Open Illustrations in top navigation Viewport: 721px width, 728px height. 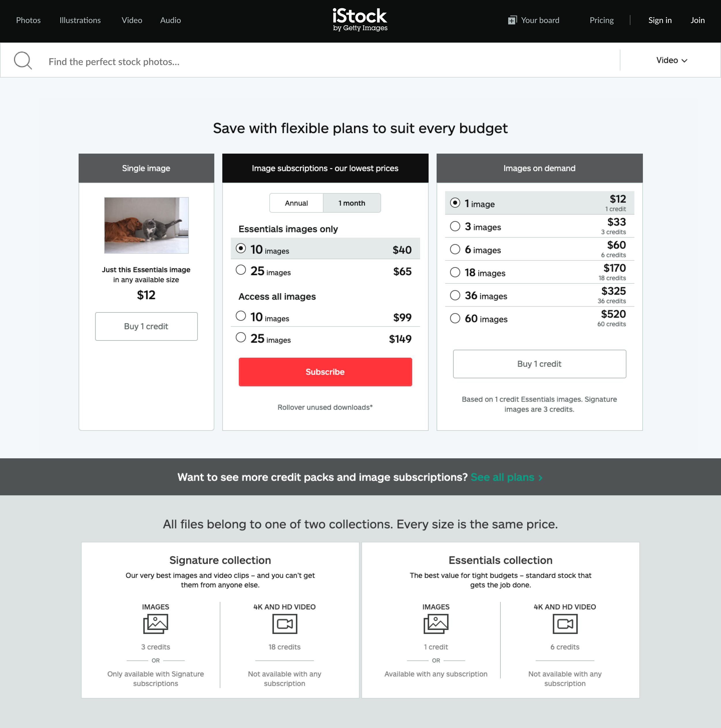click(x=80, y=20)
